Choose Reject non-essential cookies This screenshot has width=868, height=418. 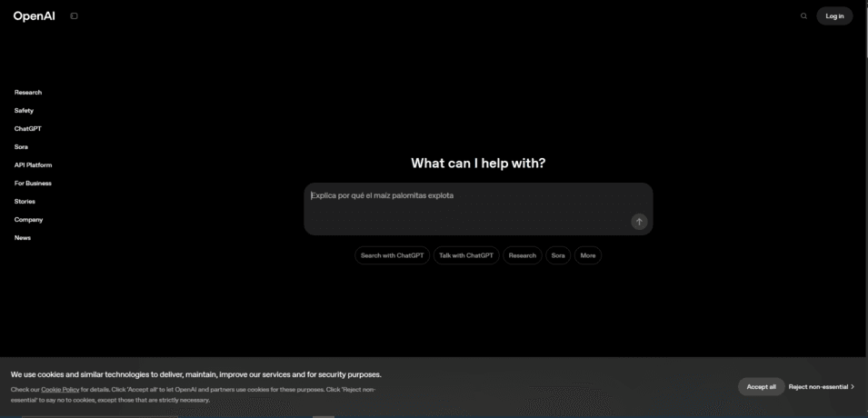click(822, 387)
